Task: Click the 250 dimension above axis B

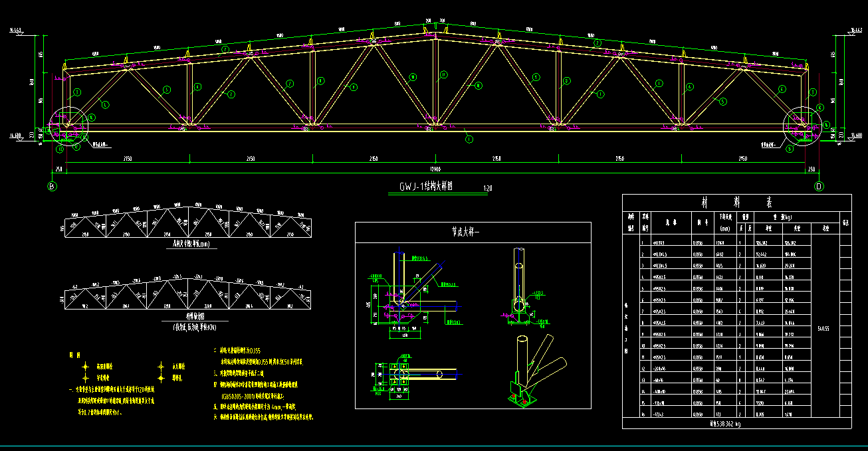Action: coord(58,170)
